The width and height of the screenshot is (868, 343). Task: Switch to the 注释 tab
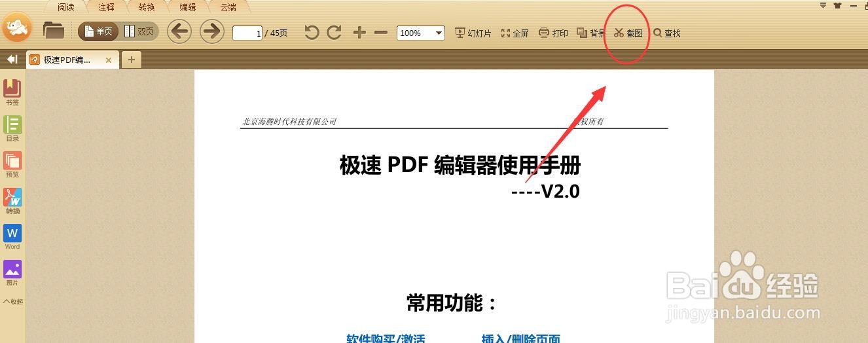[107, 7]
